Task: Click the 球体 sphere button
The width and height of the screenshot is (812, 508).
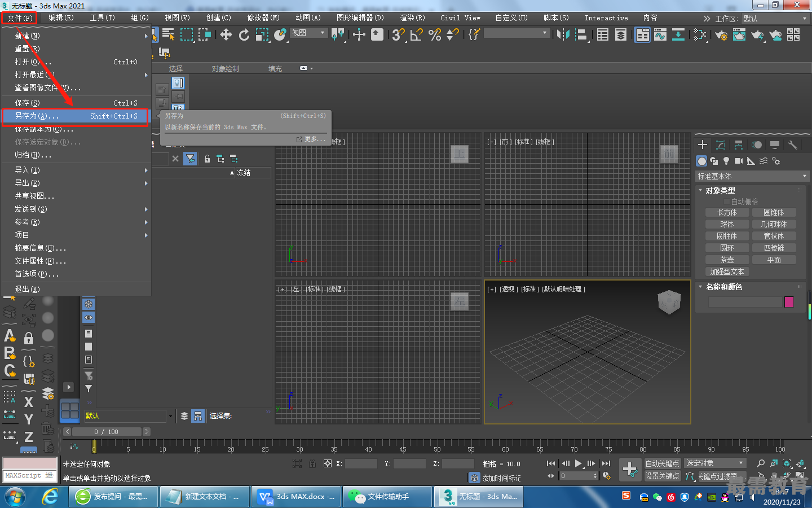Action: 727,224
